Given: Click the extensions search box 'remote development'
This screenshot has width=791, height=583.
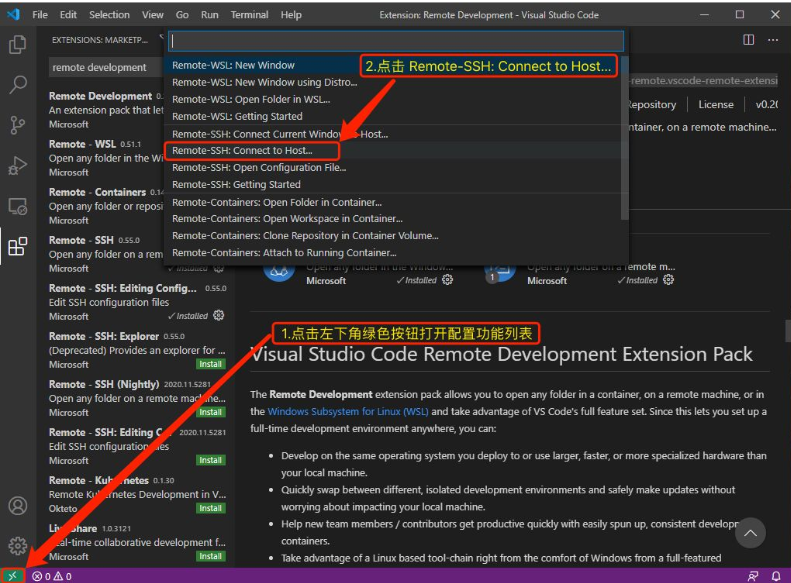Looking at the screenshot, I should (x=107, y=67).
